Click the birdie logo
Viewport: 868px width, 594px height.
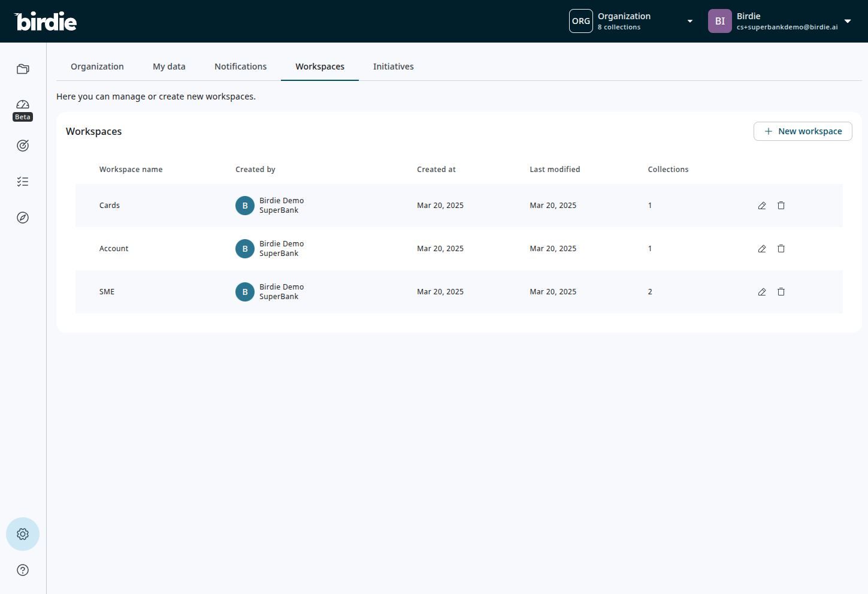point(46,22)
